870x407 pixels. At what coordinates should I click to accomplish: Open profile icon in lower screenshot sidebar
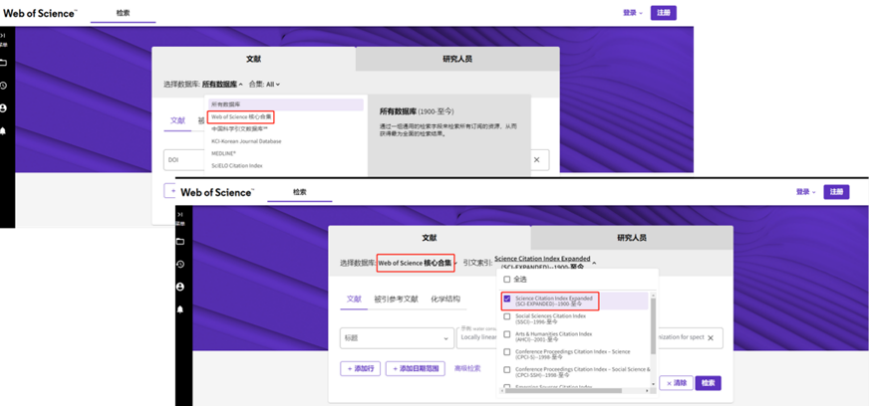[180, 287]
